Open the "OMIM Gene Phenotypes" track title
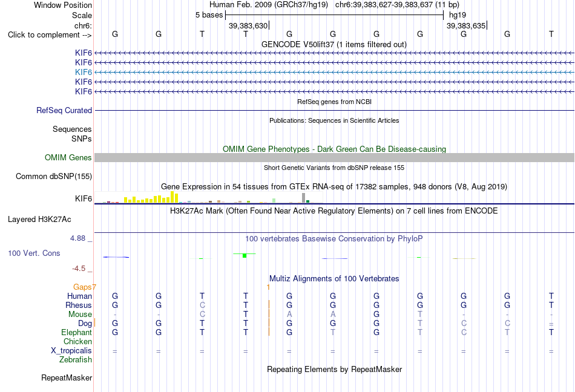The image size is (575, 392). [334, 149]
